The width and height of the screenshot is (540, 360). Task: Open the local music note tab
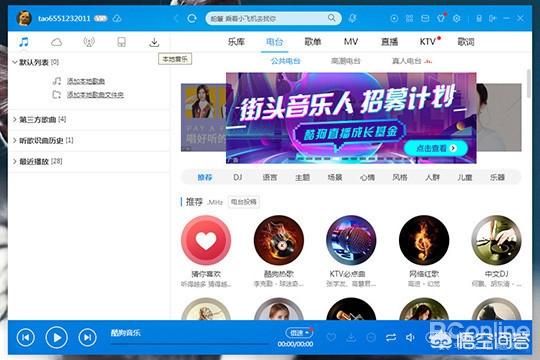24,42
